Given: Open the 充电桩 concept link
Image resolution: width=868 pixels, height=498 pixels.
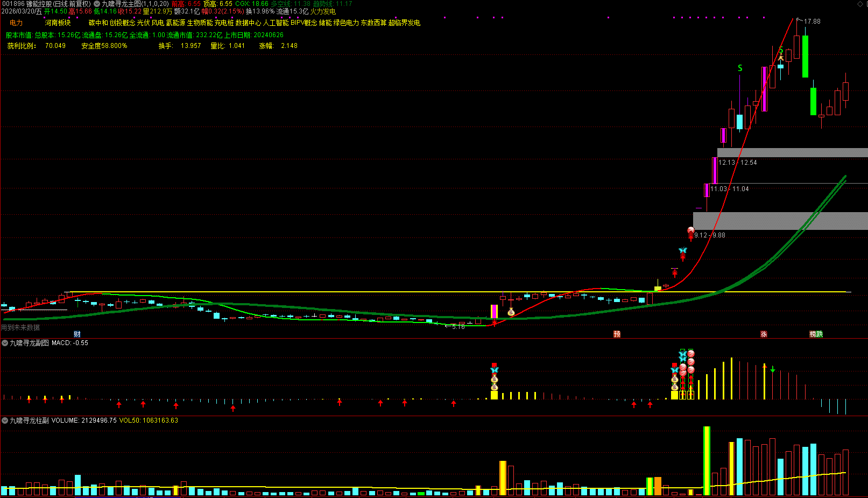Looking at the screenshot, I should tap(224, 23).
